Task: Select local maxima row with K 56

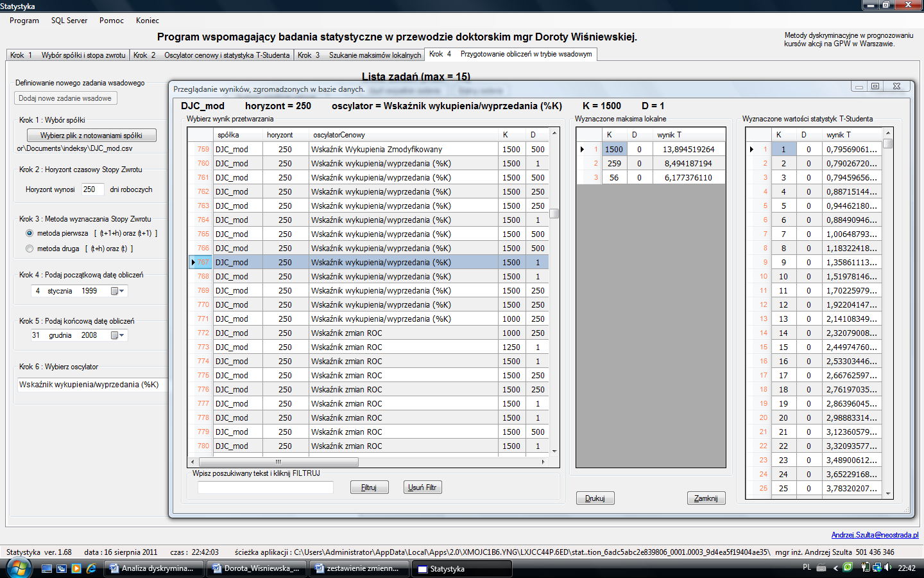Action: click(x=651, y=177)
